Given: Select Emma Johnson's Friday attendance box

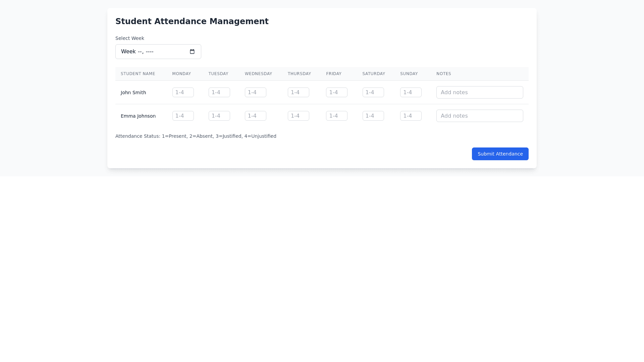Looking at the screenshot, I should click(336, 116).
